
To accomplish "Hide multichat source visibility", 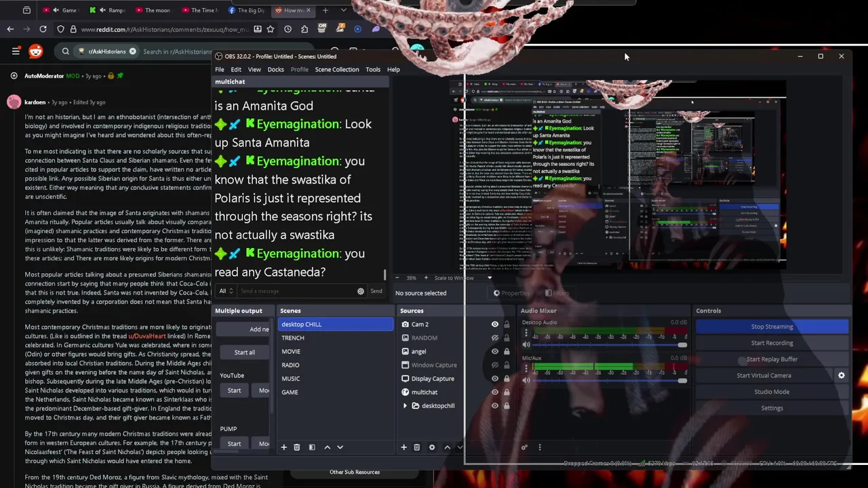I will coord(495,392).
